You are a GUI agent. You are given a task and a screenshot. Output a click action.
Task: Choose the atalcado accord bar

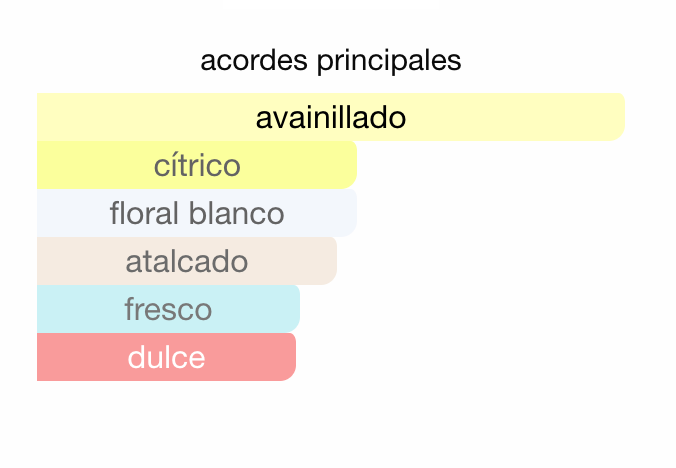pyautogui.click(x=187, y=261)
